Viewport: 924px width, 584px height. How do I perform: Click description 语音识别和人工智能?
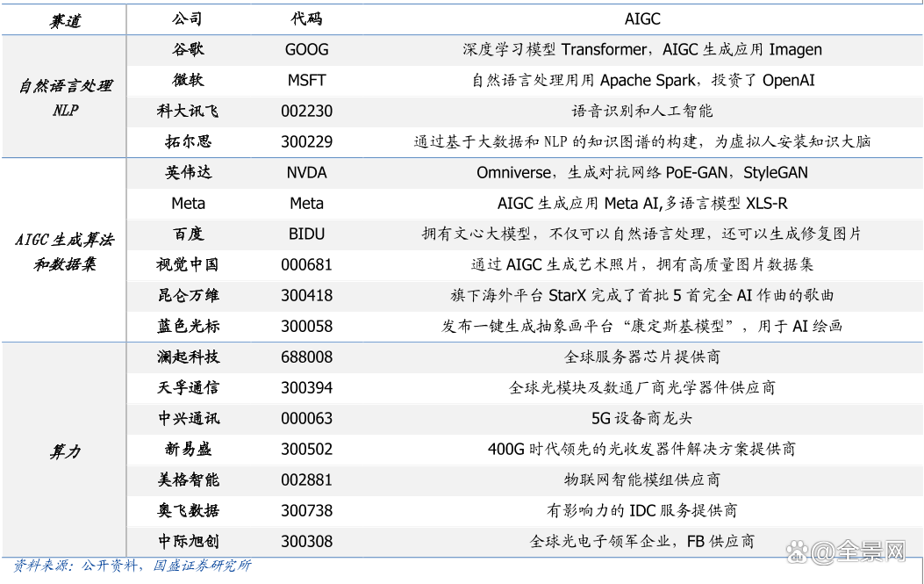click(642, 111)
